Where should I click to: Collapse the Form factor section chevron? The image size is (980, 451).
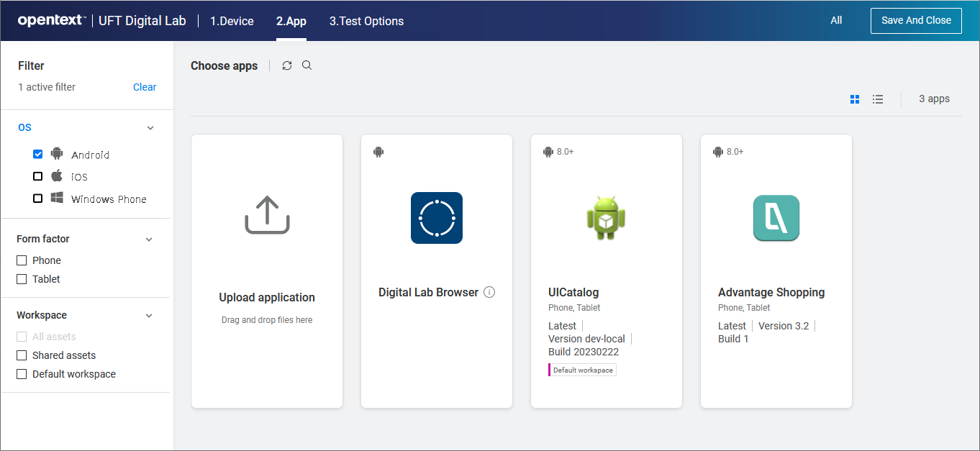point(150,240)
